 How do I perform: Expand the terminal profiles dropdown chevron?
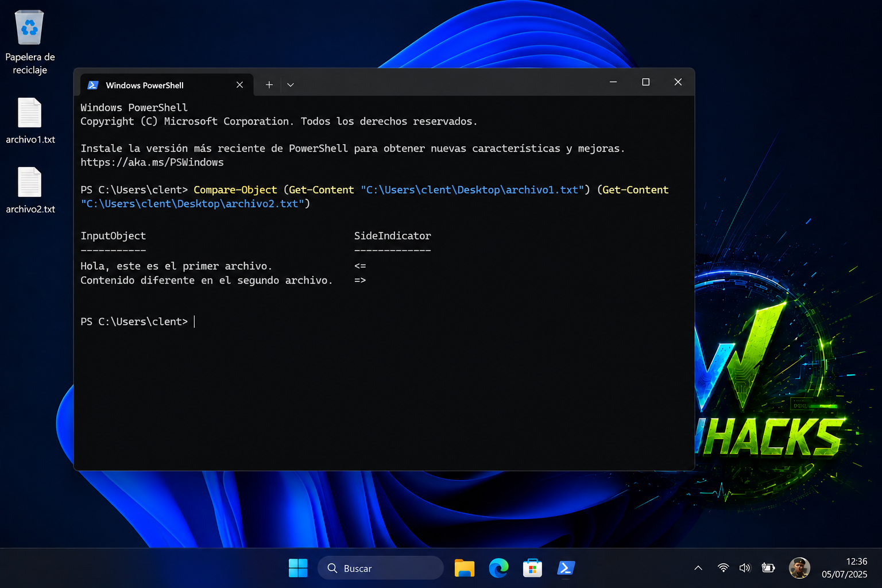tap(291, 85)
